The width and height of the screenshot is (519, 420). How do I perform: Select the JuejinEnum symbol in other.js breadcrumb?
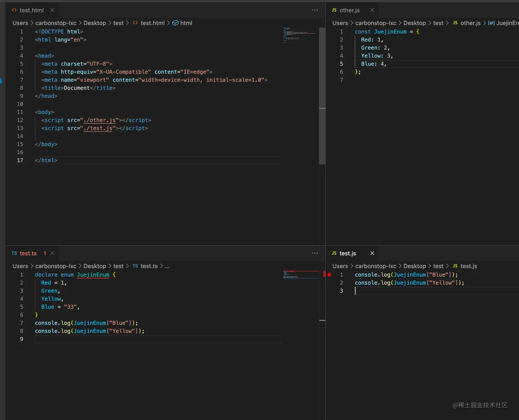coord(507,23)
